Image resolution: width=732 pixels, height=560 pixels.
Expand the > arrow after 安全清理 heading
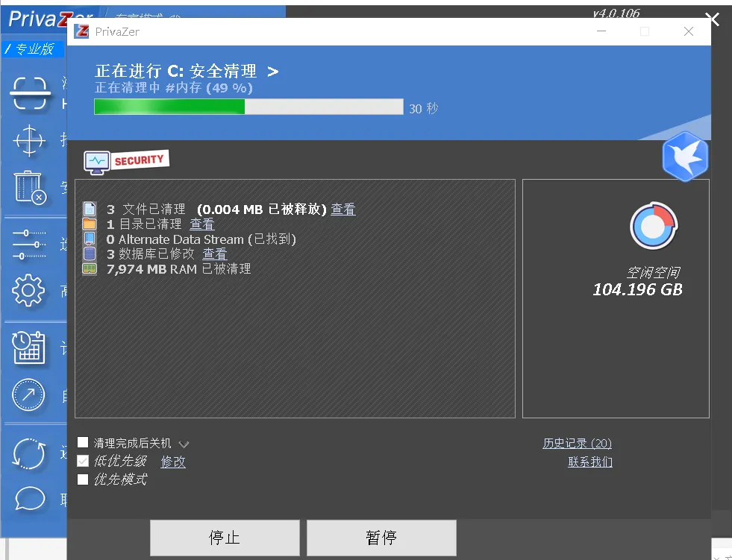[x=273, y=72]
